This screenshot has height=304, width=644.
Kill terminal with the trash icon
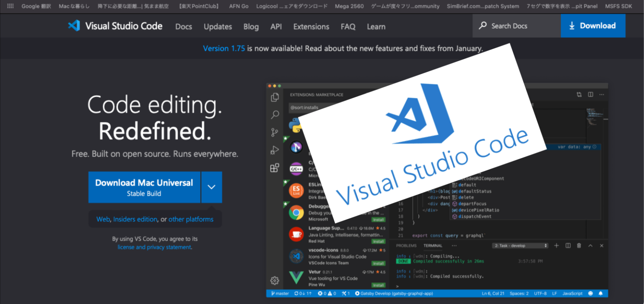(x=579, y=246)
